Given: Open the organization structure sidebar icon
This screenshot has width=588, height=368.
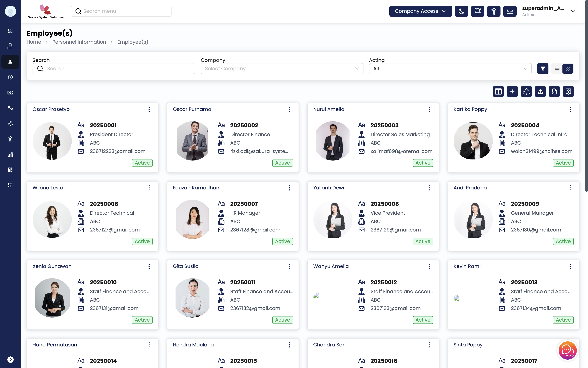Looking at the screenshot, I should (x=10, y=46).
